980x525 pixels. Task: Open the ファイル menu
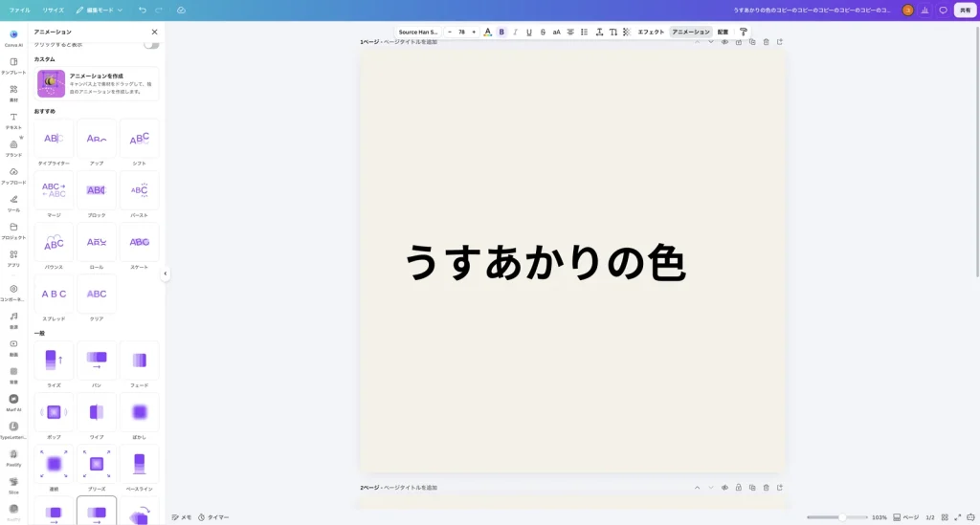click(x=19, y=10)
